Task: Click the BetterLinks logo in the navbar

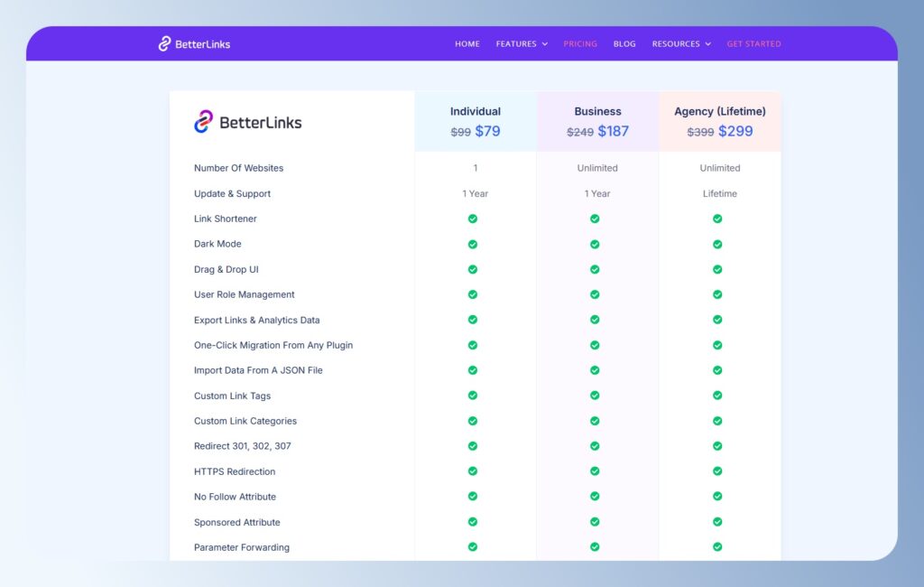Action: [x=195, y=43]
